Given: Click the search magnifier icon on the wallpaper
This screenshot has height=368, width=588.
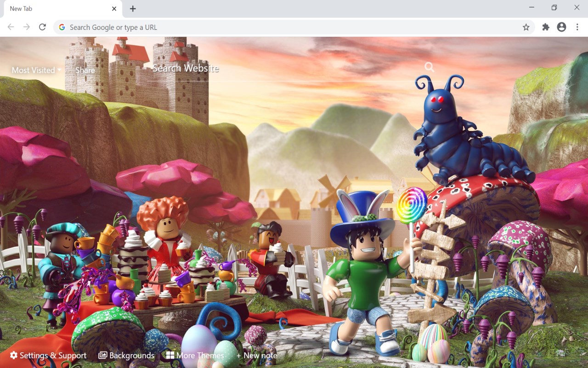Looking at the screenshot, I should 429,67.
